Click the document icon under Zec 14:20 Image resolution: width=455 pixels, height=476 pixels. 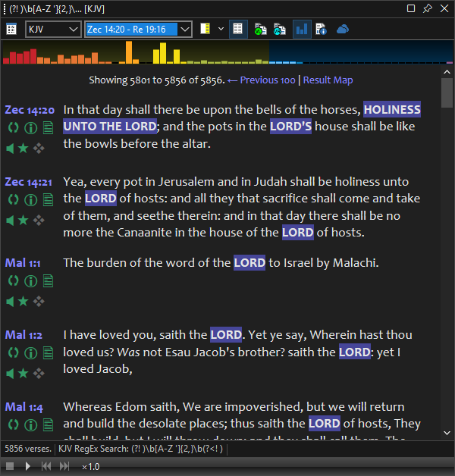point(48,128)
